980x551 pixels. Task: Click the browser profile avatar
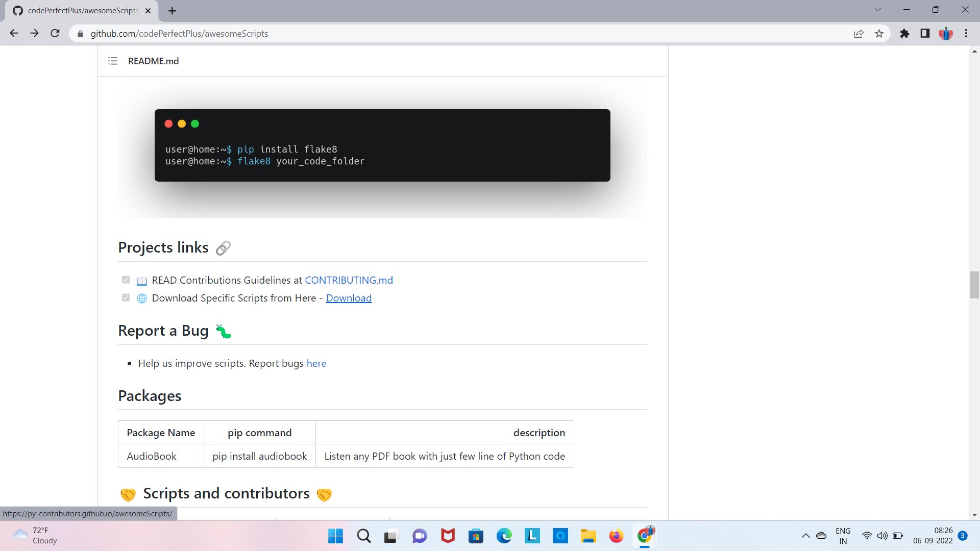pyautogui.click(x=946, y=33)
